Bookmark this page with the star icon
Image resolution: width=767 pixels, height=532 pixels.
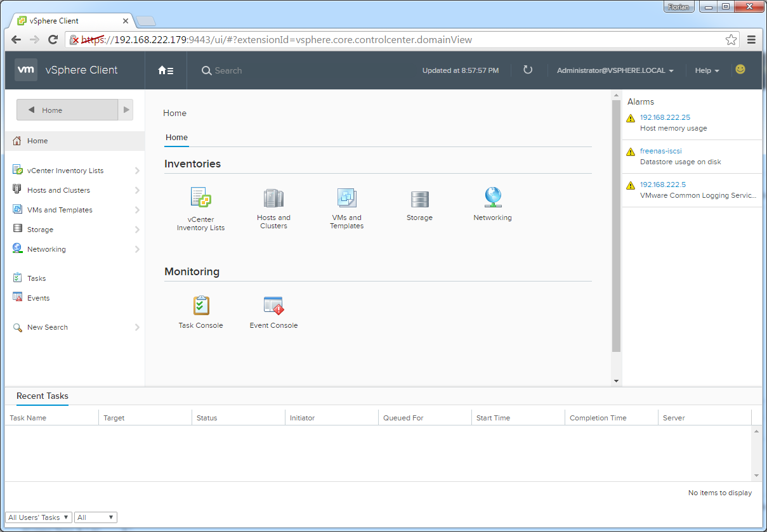(731, 40)
